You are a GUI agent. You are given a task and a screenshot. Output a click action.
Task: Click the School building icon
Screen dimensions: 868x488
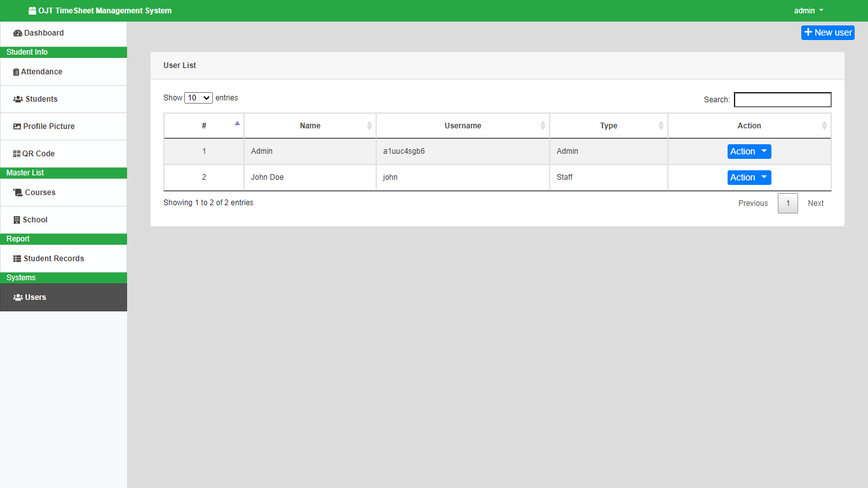pos(17,220)
